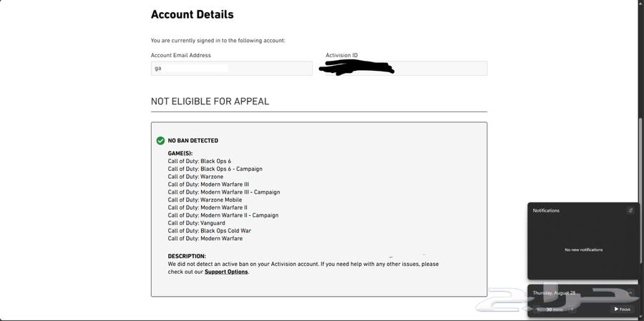
Task: Decrease focus duration with minus button
Action: [x=538, y=310]
